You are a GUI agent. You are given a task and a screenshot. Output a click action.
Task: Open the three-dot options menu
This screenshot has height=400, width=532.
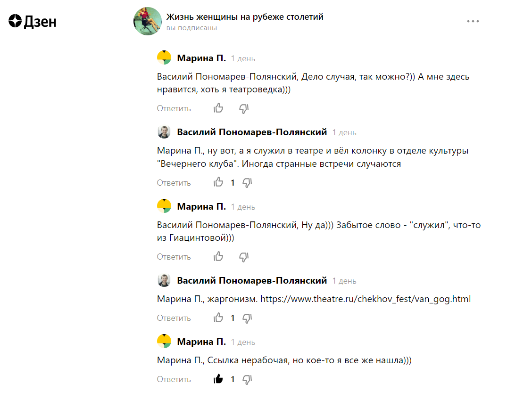[473, 21]
